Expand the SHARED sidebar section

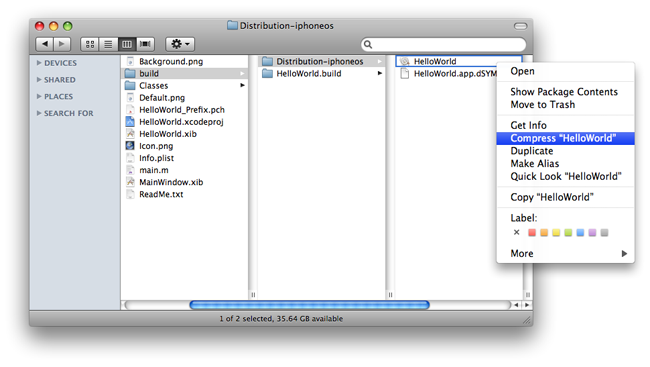[x=39, y=79]
